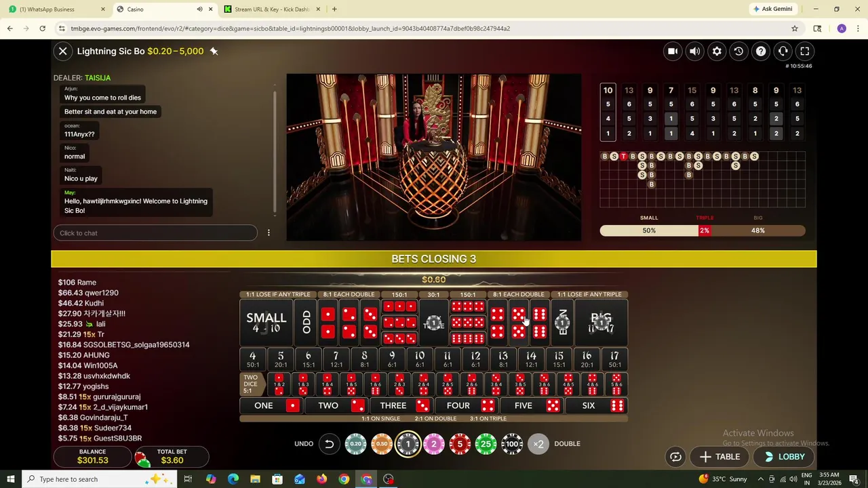Reload the browser page
The image size is (868, 488).
42,28
